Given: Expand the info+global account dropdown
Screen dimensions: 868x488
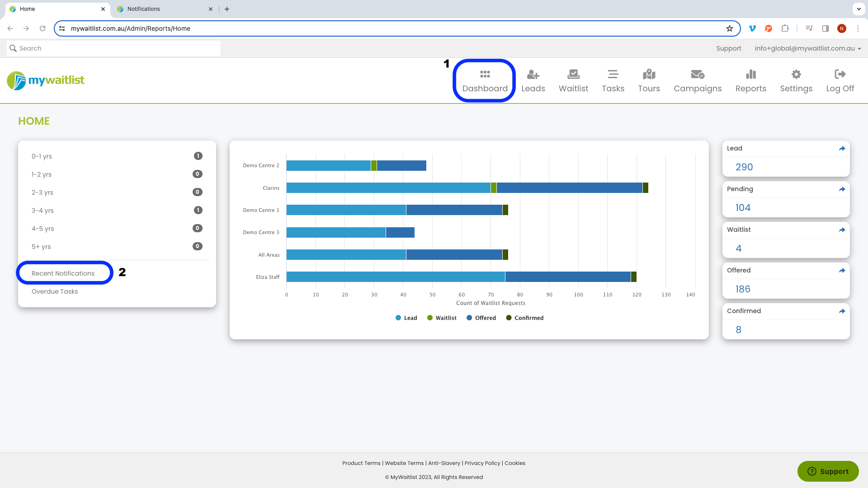Looking at the screenshot, I should click(x=808, y=48).
